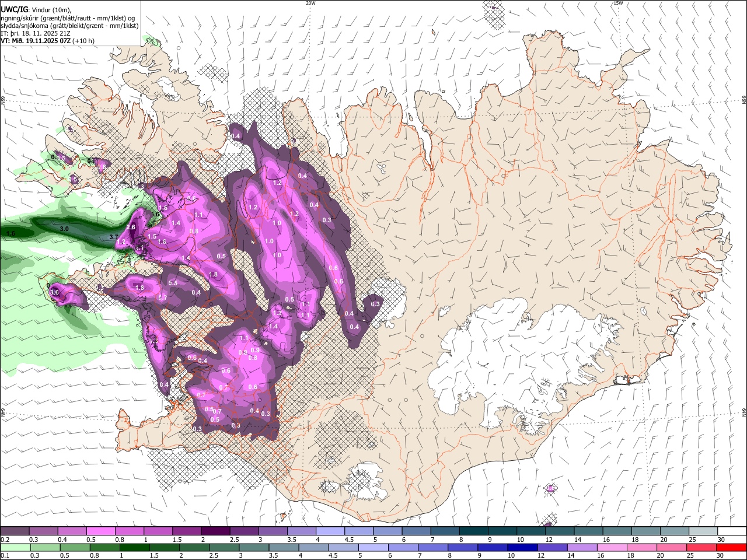
Task: Click lower legend pink swatch between 16 and 18
Action: click(613, 547)
